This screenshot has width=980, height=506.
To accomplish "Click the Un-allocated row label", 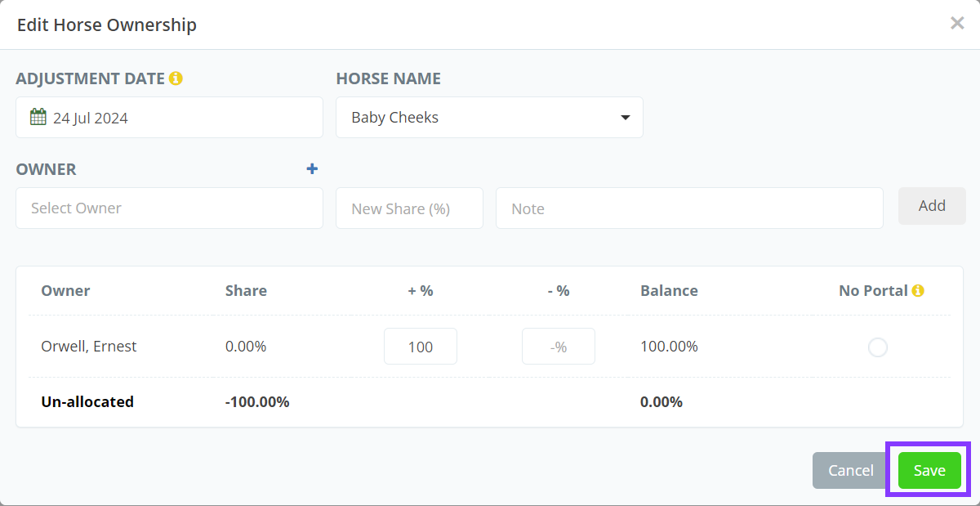I will [x=87, y=401].
